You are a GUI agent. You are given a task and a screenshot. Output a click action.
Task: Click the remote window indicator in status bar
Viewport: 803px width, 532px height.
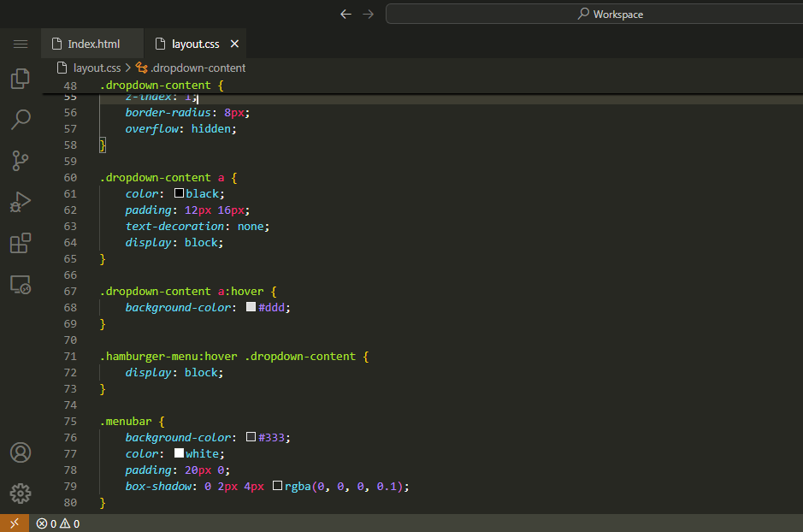click(x=14, y=523)
